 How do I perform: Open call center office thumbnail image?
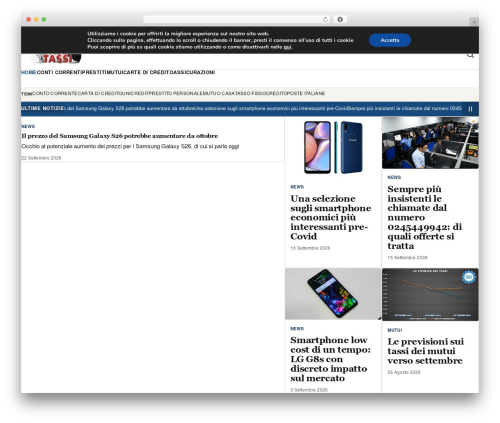pos(430,143)
